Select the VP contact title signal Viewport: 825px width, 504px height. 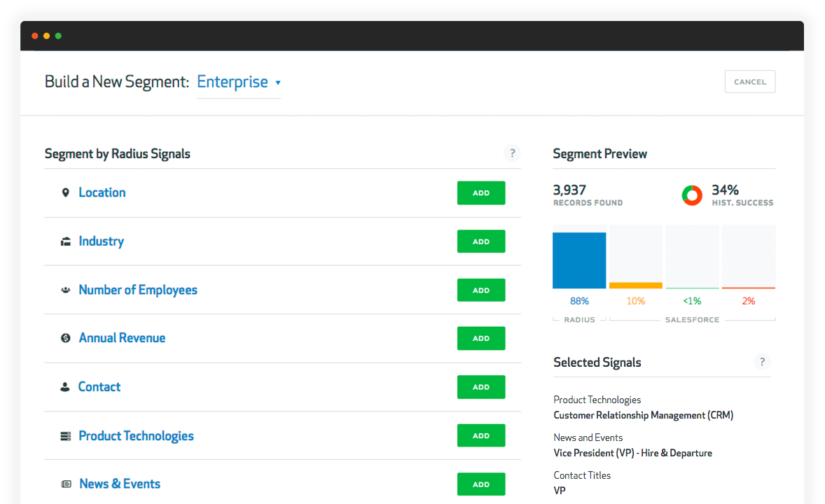click(x=560, y=491)
